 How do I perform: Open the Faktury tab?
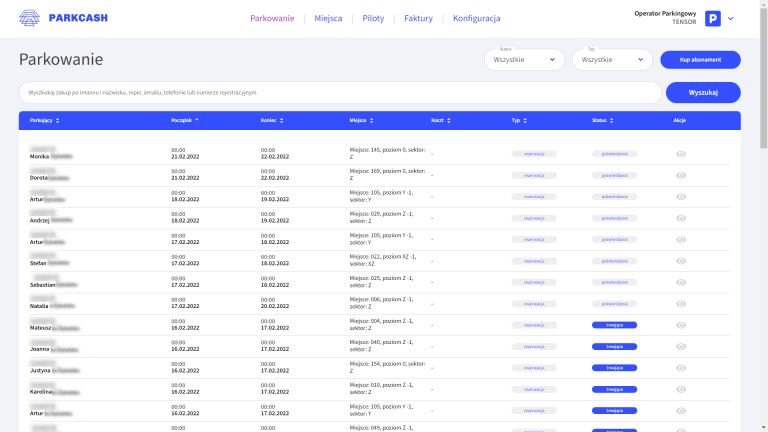418,18
